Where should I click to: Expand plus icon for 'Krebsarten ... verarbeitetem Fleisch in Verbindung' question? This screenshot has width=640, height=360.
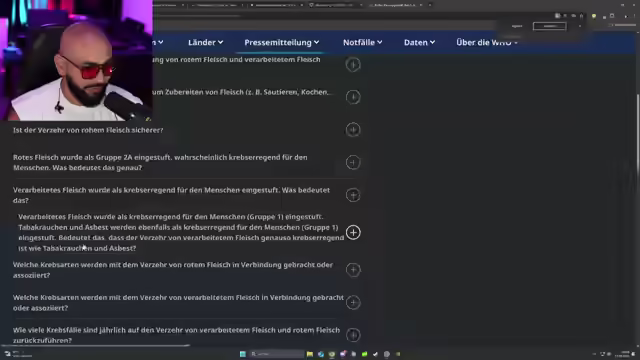coord(353,302)
